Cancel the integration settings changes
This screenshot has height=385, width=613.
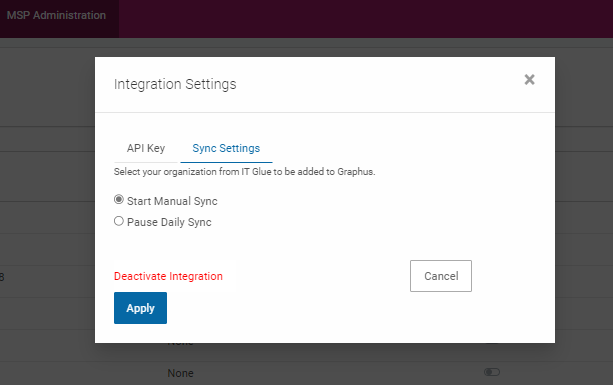click(x=441, y=276)
